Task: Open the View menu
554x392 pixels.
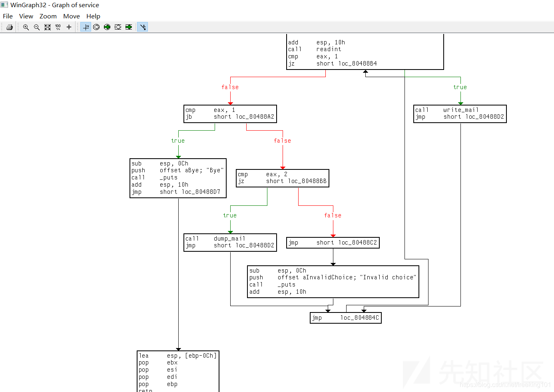Action: pyautogui.click(x=26, y=16)
